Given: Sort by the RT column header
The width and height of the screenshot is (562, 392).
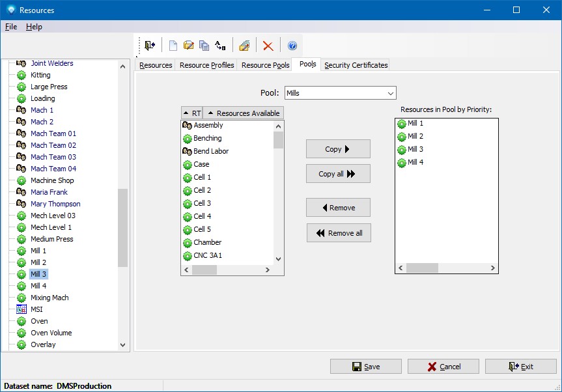Looking at the screenshot, I should [x=192, y=113].
